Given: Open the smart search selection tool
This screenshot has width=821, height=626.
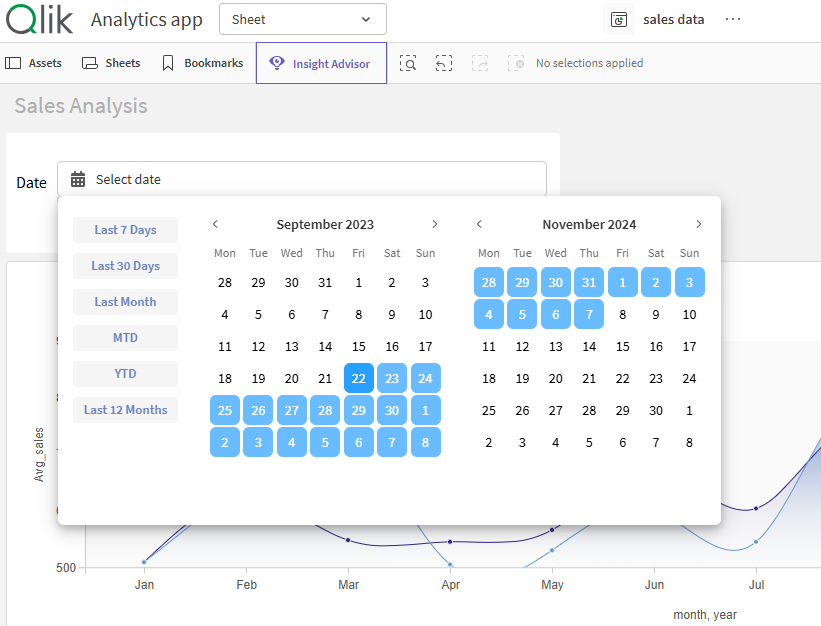Looking at the screenshot, I should (408, 63).
